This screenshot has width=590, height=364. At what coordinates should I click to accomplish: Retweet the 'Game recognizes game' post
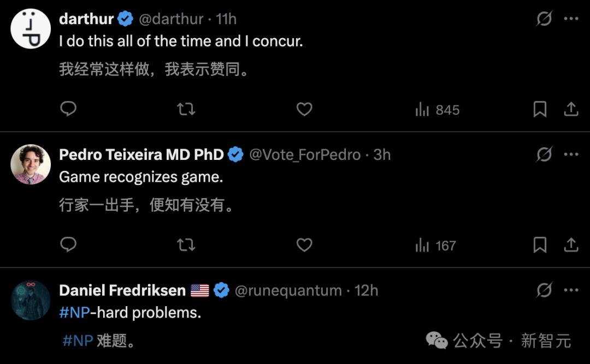pyautogui.click(x=186, y=245)
